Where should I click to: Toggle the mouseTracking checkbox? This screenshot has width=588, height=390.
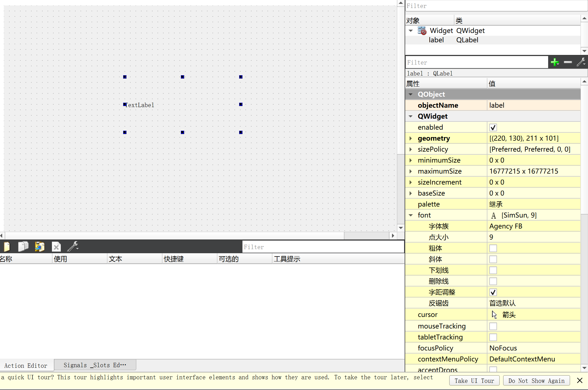click(x=493, y=326)
